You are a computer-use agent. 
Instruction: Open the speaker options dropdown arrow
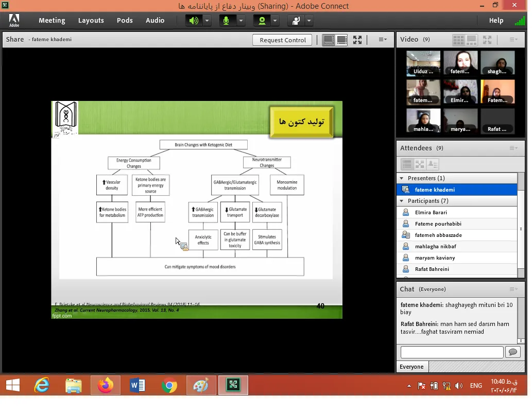[x=207, y=21]
